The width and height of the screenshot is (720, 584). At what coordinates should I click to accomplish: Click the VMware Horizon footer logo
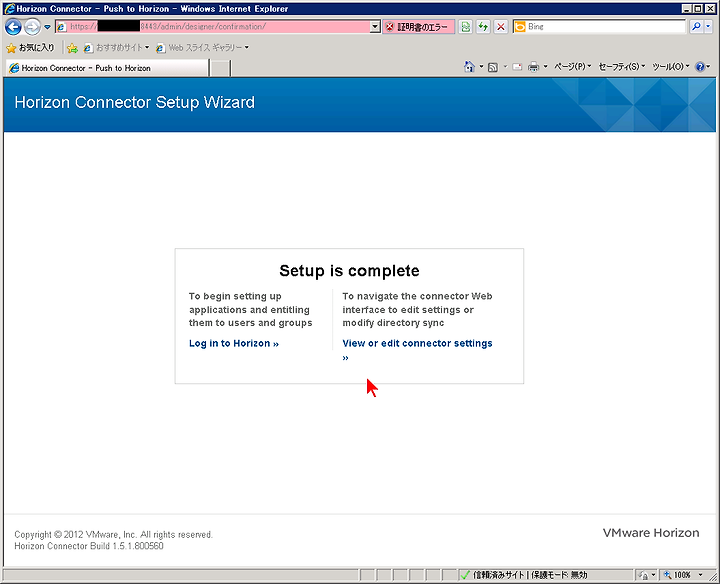651,533
